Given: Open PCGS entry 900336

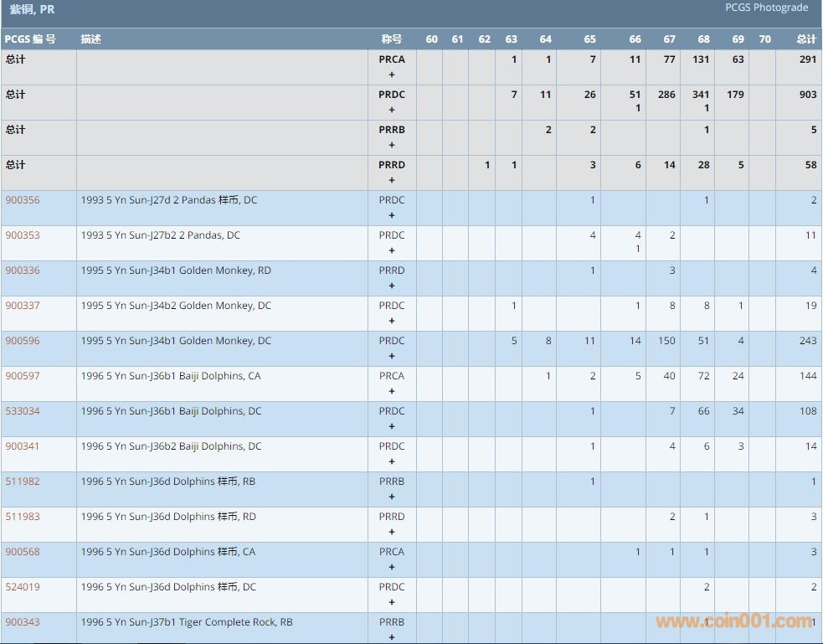Looking at the screenshot, I should point(23,270).
